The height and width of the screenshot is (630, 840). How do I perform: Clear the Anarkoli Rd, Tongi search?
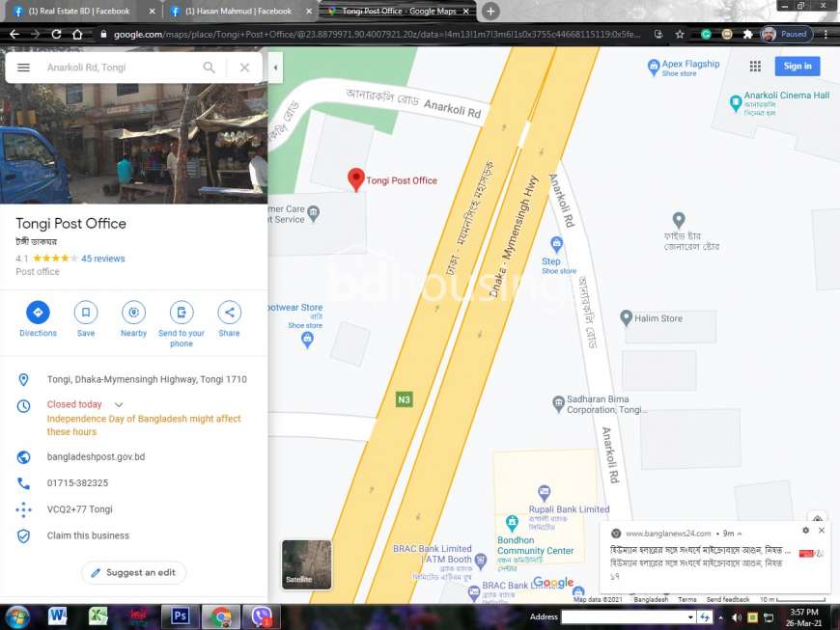(x=244, y=68)
